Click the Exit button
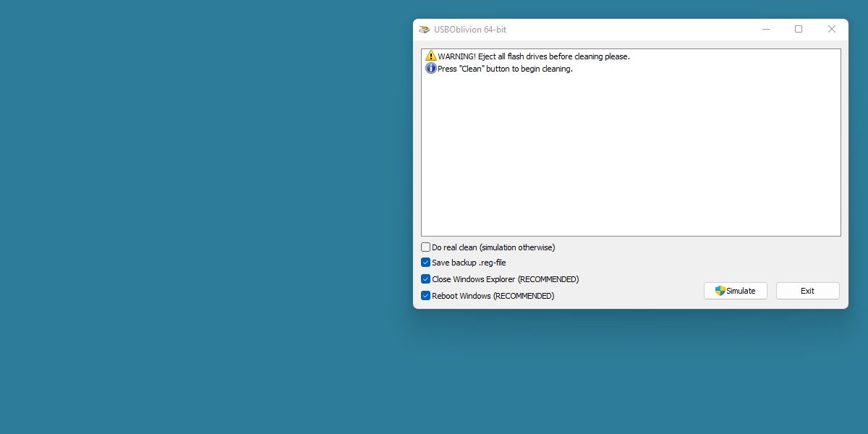Screen dimensions: 868x434 click(808, 291)
